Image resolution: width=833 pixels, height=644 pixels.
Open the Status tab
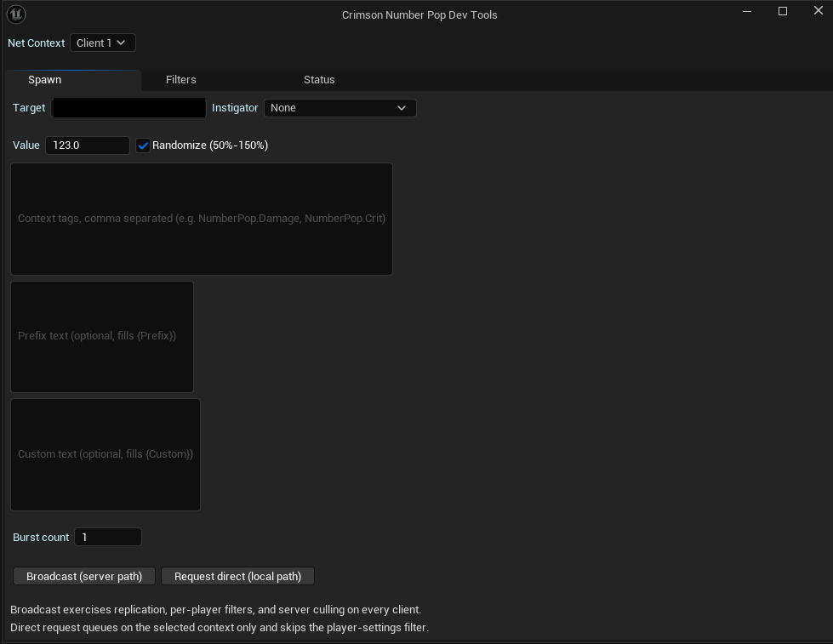(319, 80)
